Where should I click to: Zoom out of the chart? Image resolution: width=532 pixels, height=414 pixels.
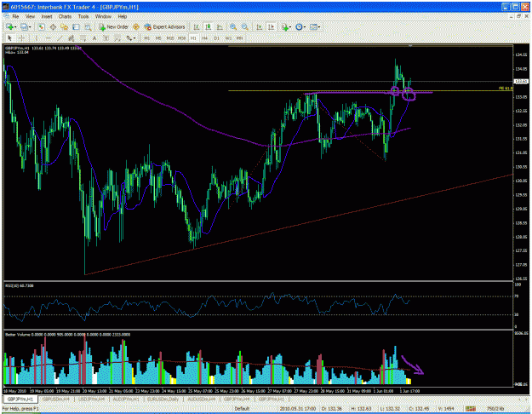point(245,26)
